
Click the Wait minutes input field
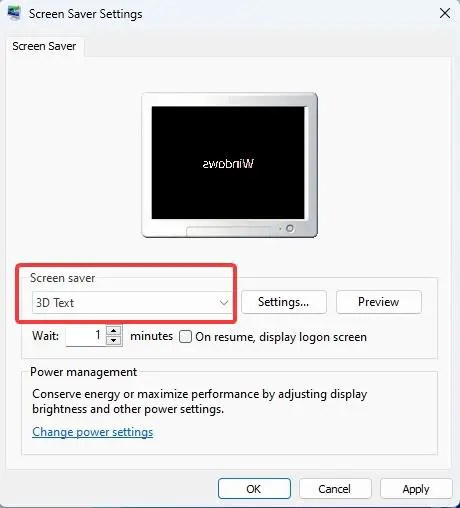click(85, 336)
